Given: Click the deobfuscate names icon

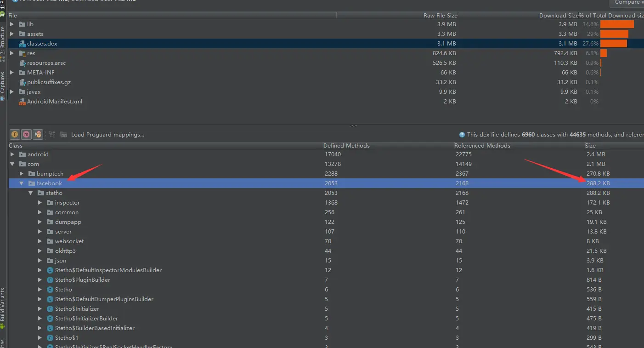Looking at the screenshot, I should coord(52,134).
